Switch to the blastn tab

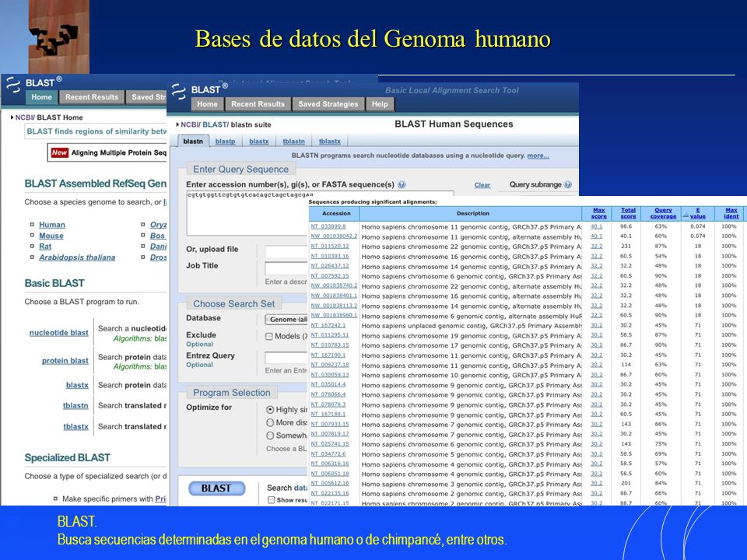click(x=193, y=142)
